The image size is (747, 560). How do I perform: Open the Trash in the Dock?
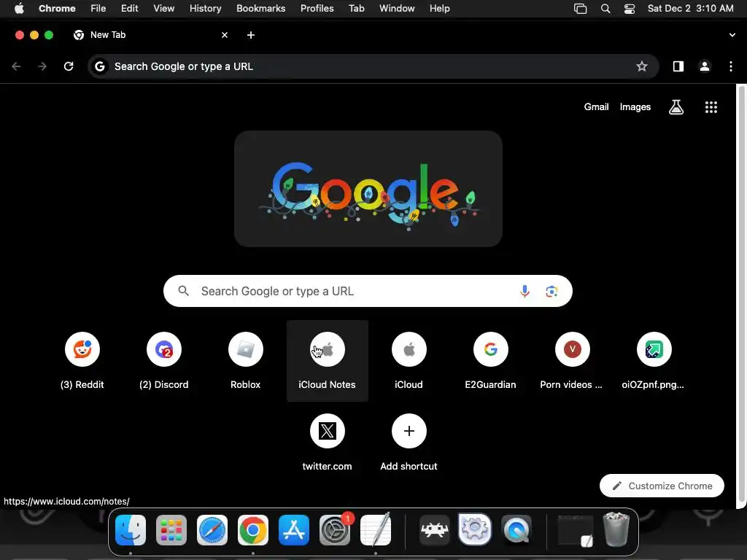616,529
